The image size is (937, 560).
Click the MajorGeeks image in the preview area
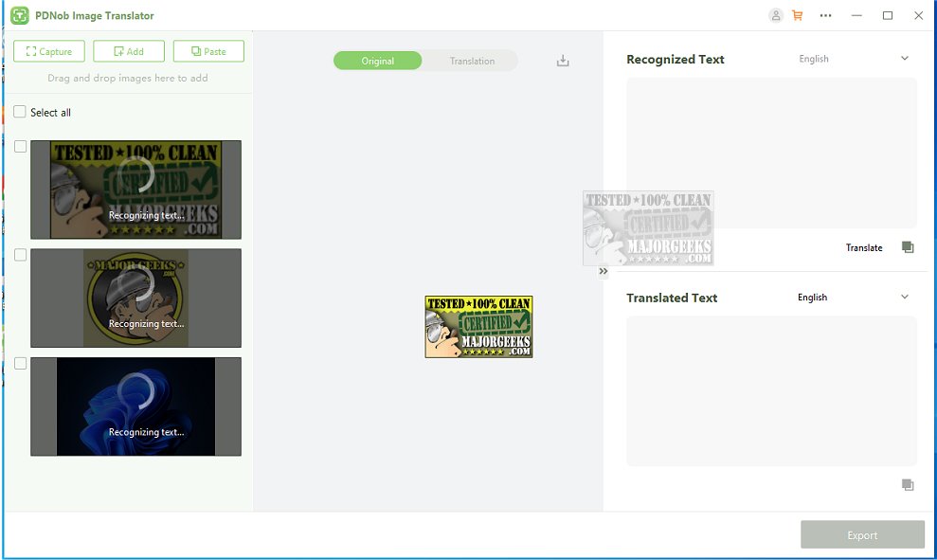pos(478,326)
